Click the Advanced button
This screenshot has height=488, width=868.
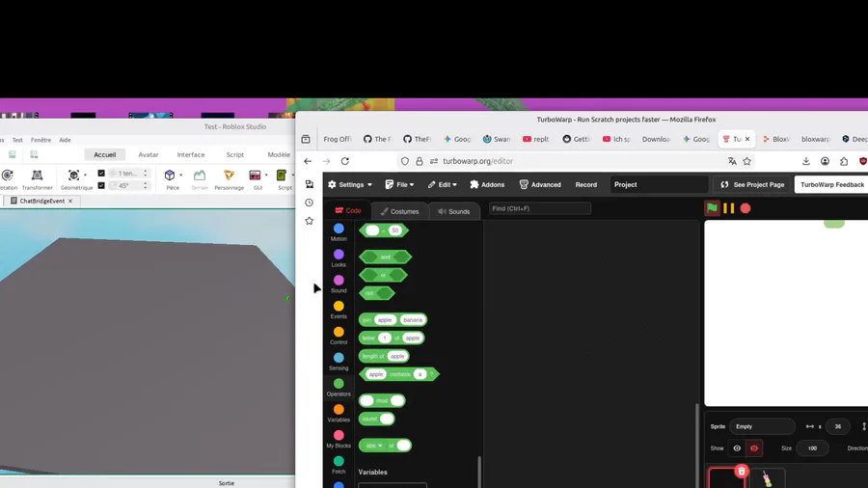(x=540, y=185)
